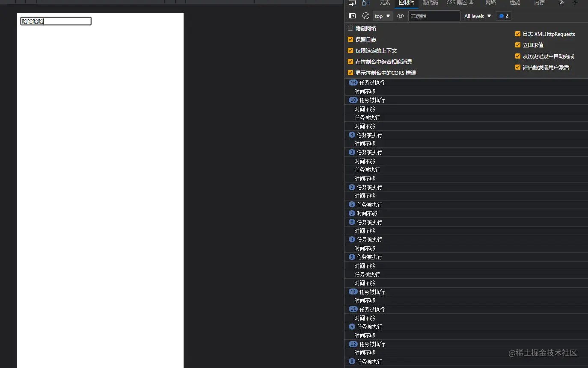Select the log row with badge 2 任务被执行
The height and width of the screenshot is (368, 588).
466,187
